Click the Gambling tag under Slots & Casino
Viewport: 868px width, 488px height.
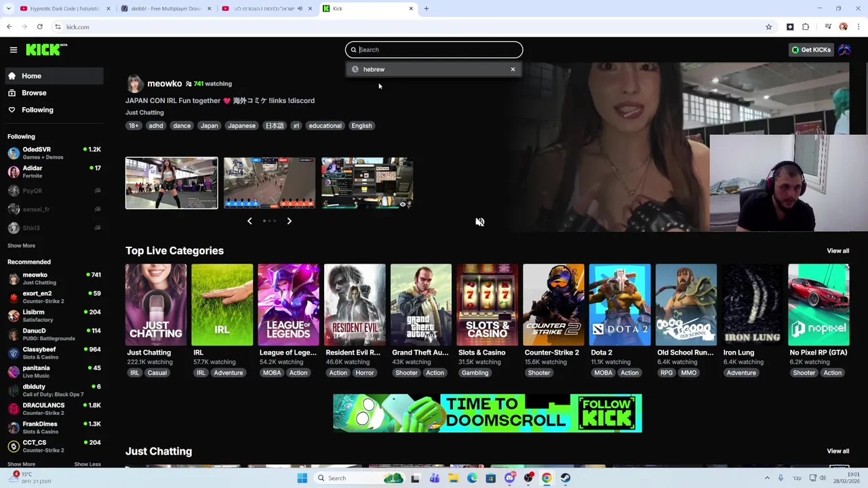pos(475,373)
